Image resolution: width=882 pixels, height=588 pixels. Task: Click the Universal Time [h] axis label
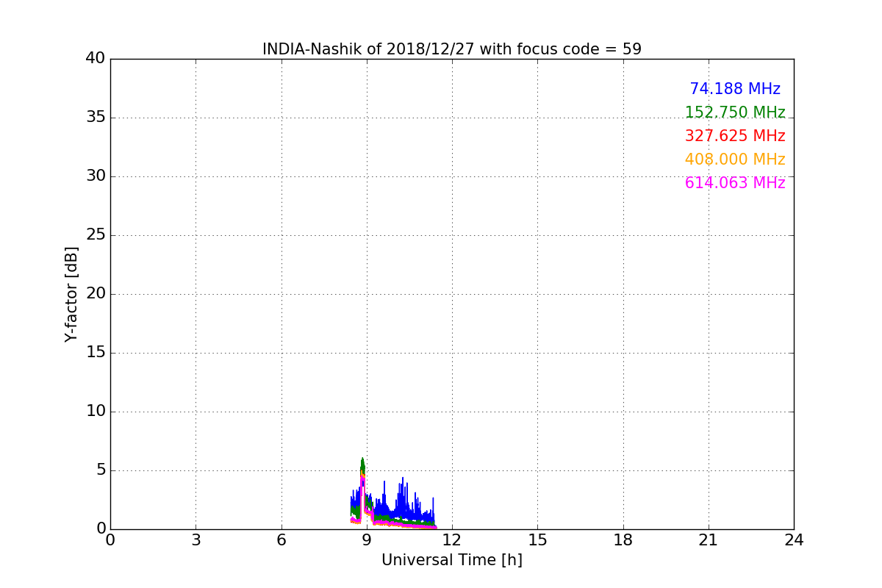452,560
